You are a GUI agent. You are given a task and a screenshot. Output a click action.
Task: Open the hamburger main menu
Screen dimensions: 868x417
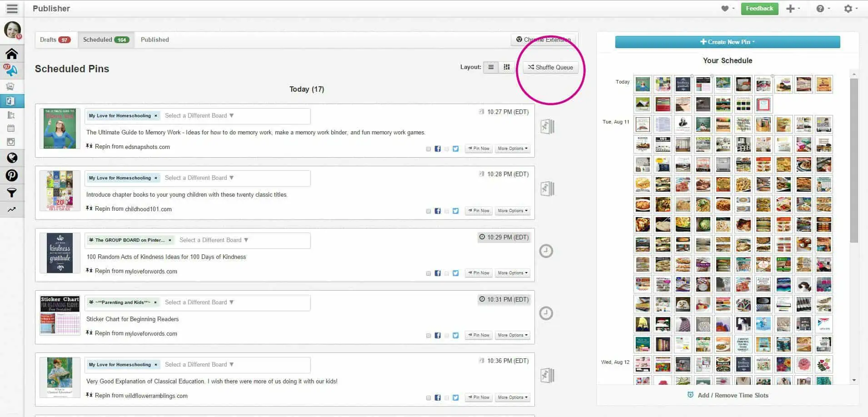pyautogui.click(x=12, y=9)
